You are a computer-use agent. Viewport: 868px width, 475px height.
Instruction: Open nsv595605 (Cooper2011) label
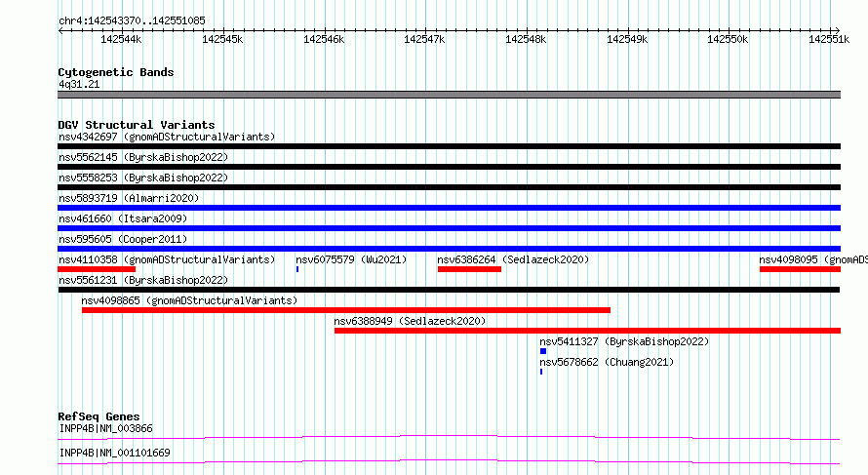(123, 239)
